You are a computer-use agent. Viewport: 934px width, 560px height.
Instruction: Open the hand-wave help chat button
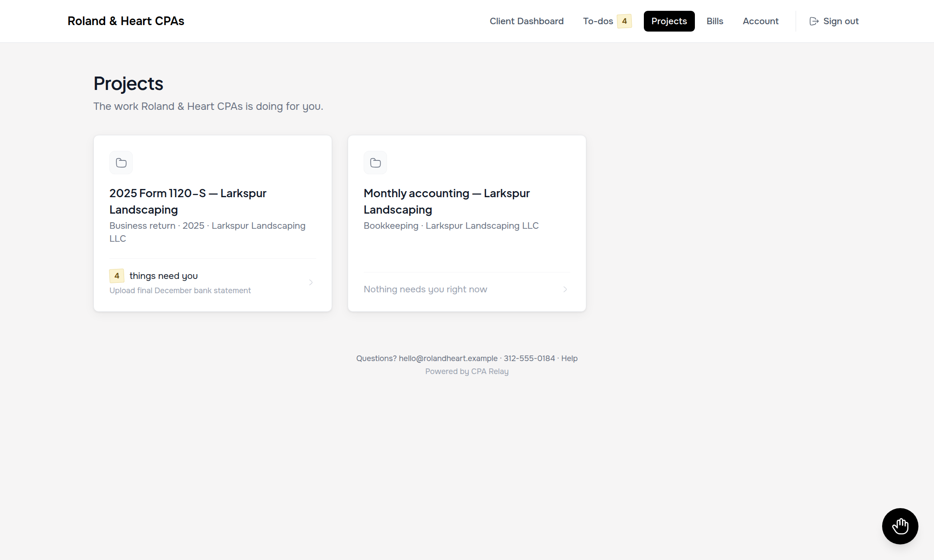pos(900,526)
